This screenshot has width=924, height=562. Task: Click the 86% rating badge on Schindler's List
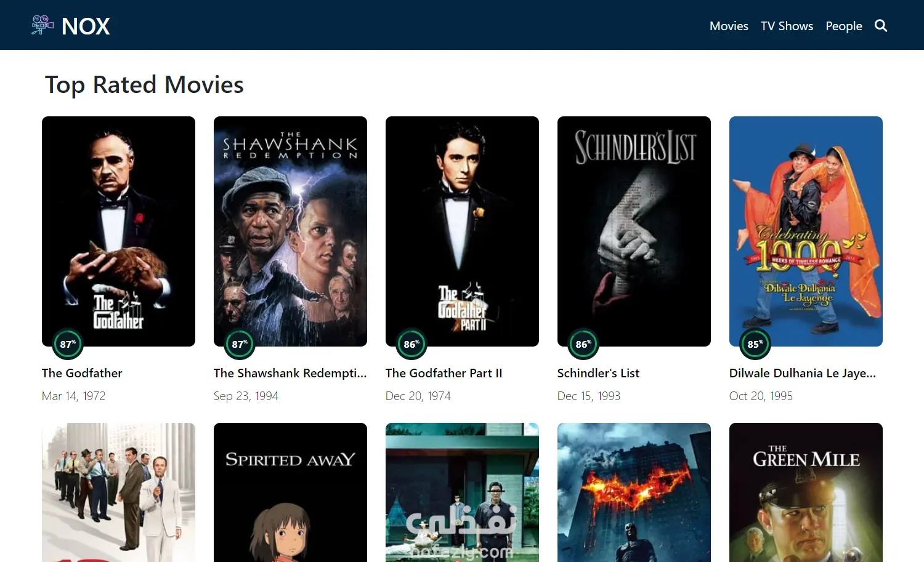[x=583, y=344]
